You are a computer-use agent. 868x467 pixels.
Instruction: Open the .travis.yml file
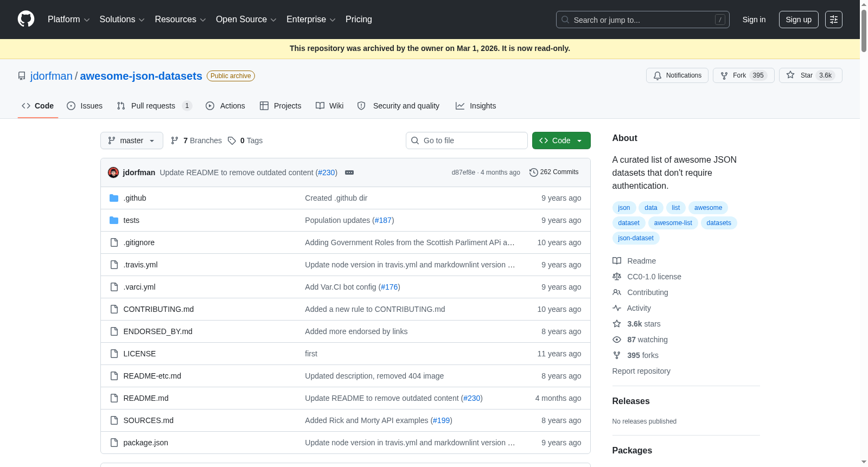pyautogui.click(x=141, y=265)
